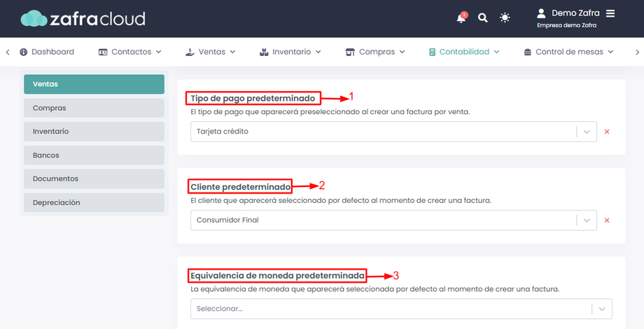The height and width of the screenshot is (329, 644).
Task: Open the Control de mesas menu
Action: 568,52
